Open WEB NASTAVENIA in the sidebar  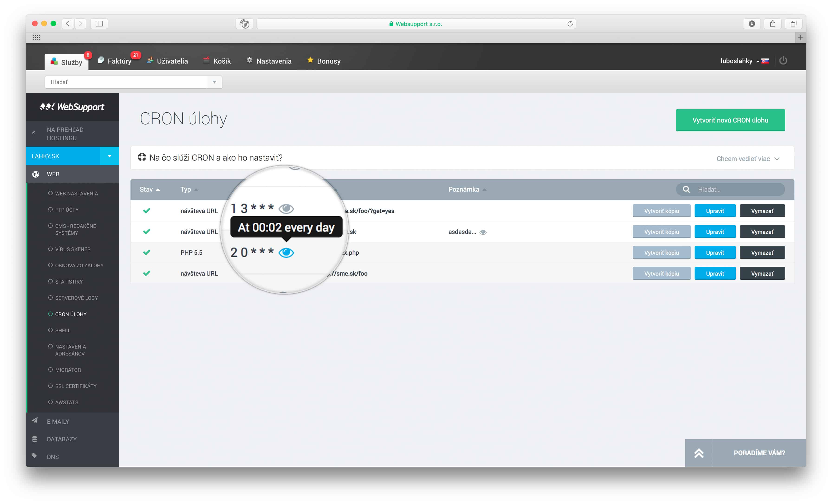(77, 194)
